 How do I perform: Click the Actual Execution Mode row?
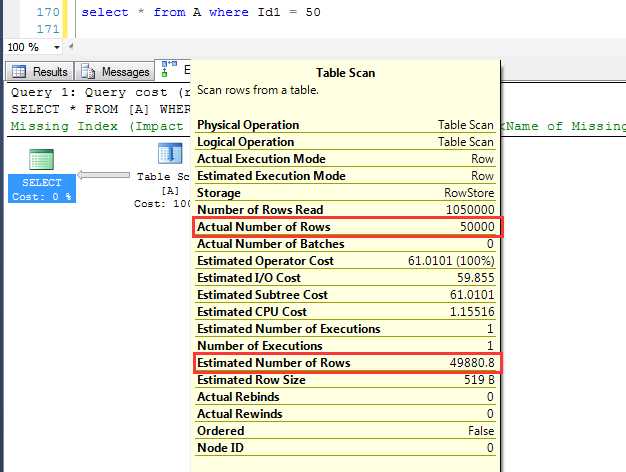pyautogui.click(x=345, y=159)
